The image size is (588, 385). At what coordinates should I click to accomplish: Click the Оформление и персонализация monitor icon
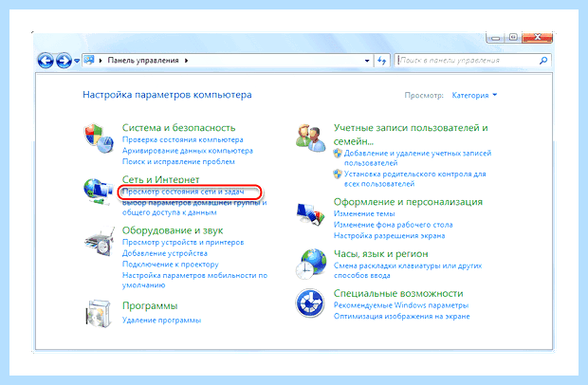point(310,214)
